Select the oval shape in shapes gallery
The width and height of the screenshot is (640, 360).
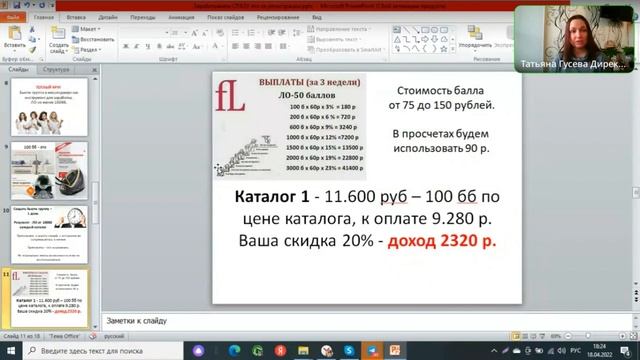coord(435,30)
